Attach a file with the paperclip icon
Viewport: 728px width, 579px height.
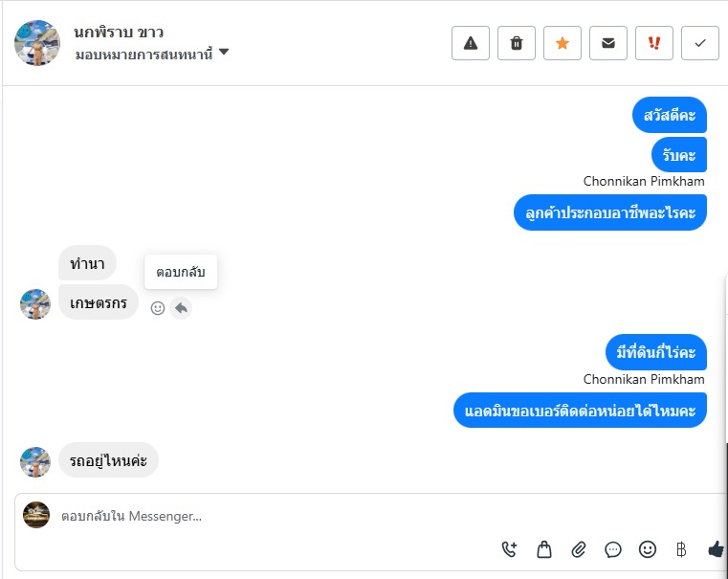579,549
